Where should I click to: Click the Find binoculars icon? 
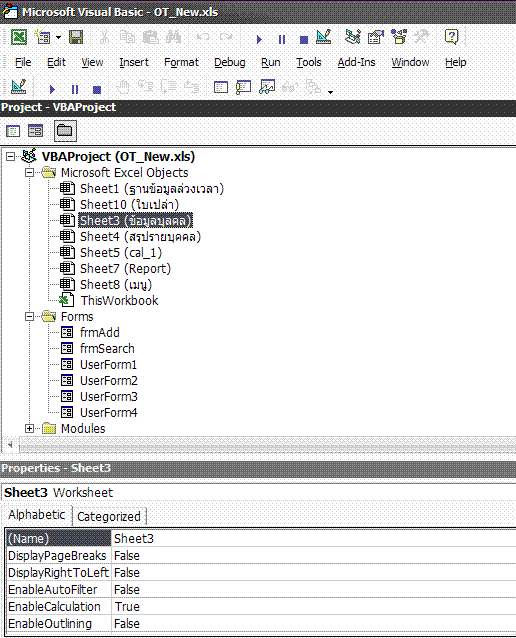[173, 37]
